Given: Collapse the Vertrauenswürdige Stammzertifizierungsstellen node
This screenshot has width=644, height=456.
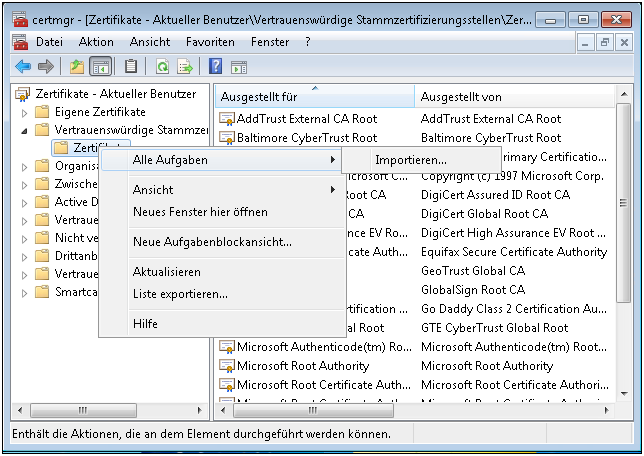Looking at the screenshot, I should click(25, 131).
